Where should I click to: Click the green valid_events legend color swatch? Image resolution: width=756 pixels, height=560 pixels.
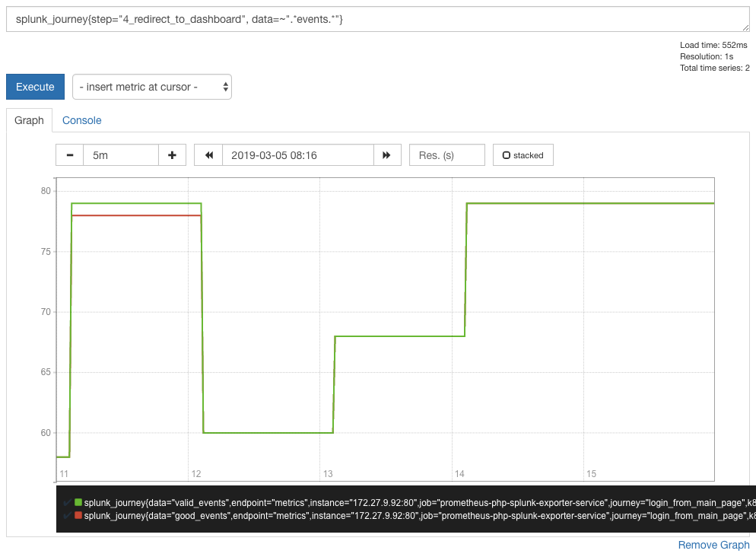[x=78, y=503]
